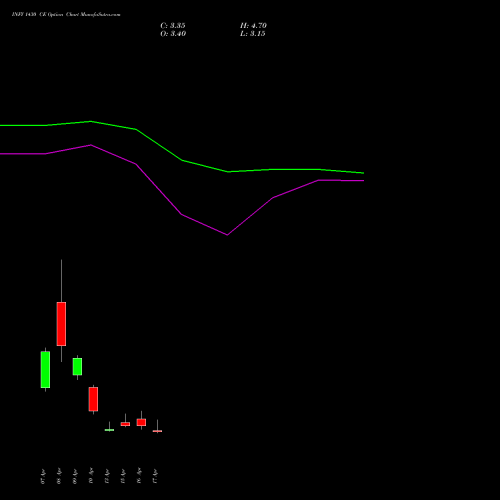Screen dimensions: 500x500
Task: Click the INFY CE Options Chart title
Action: click(66, 15)
